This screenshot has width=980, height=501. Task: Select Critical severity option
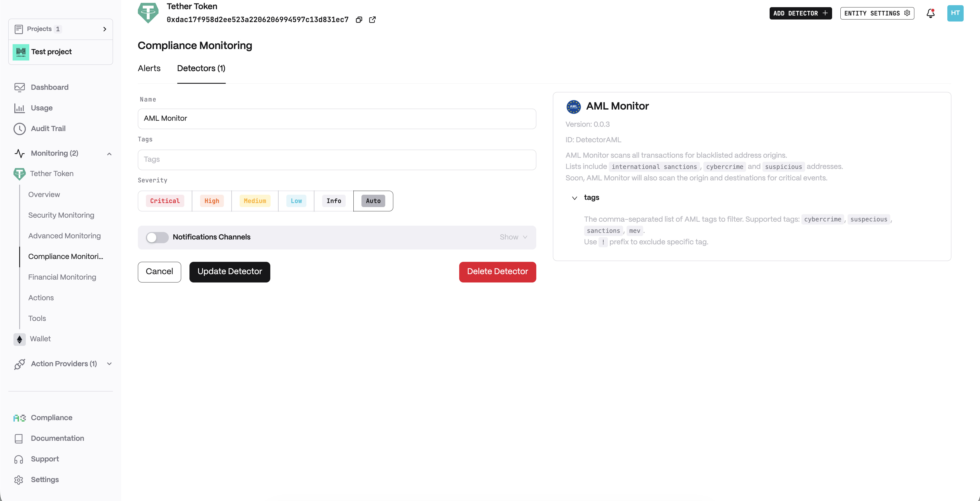tap(165, 201)
